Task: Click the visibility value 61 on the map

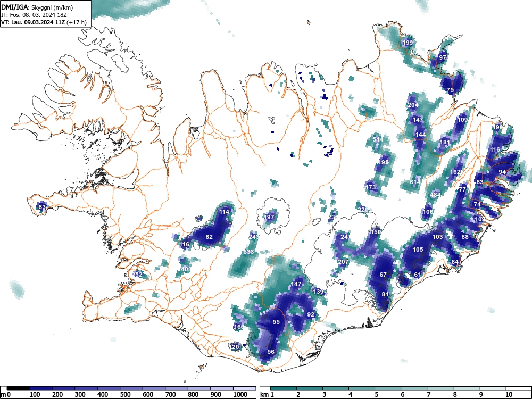Action: tap(417, 275)
